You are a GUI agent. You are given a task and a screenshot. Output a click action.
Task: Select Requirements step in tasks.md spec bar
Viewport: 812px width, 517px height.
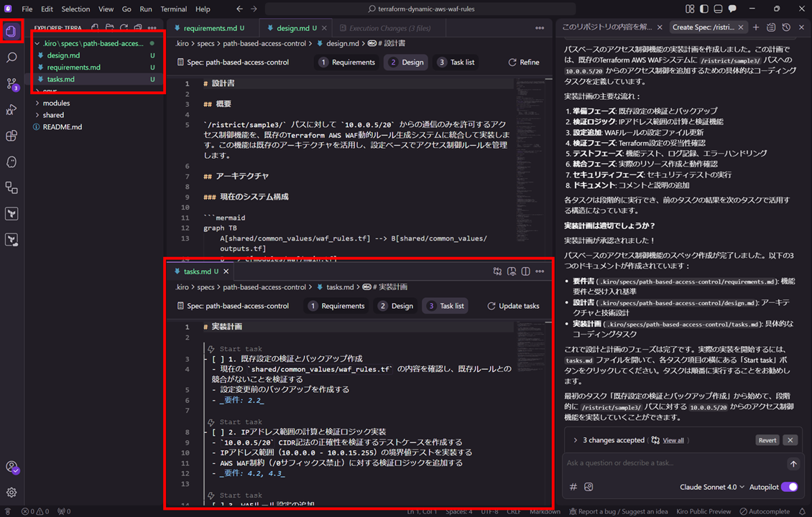pos(337,306)
